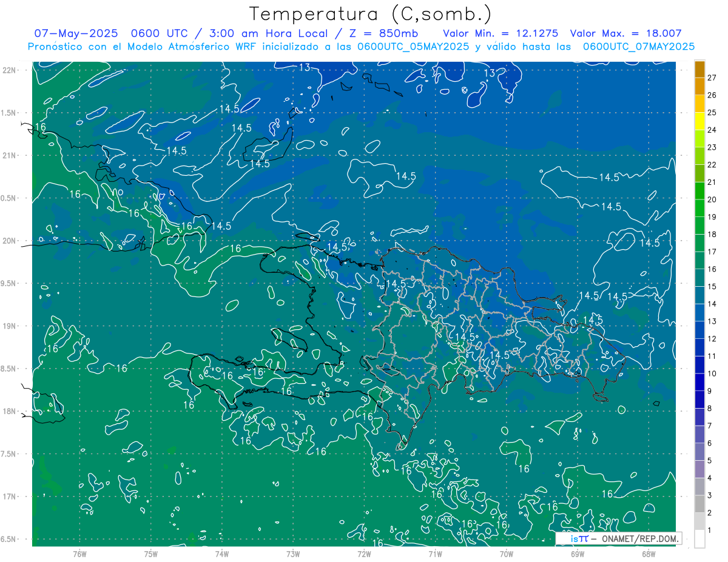The image size is (728, 562).
Task: Select the '1.5N' axis tick label
Action: [9, 113]
